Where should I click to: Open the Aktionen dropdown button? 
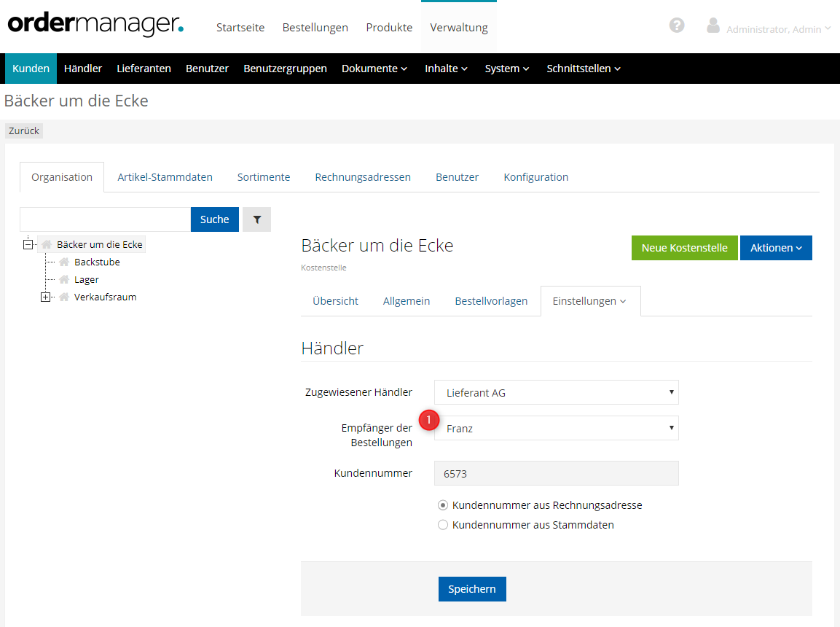click(775, 248)
